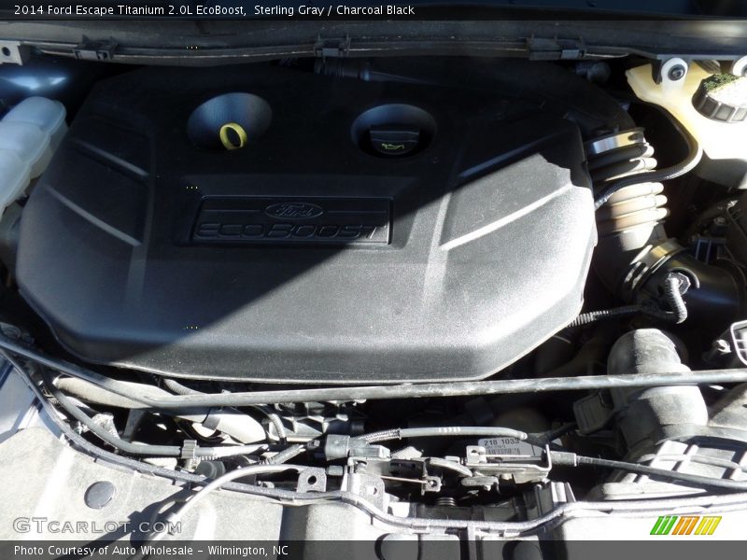747x560 pixels.
Task: Click the Ford oval logo badge
Action: coord(293,211)
